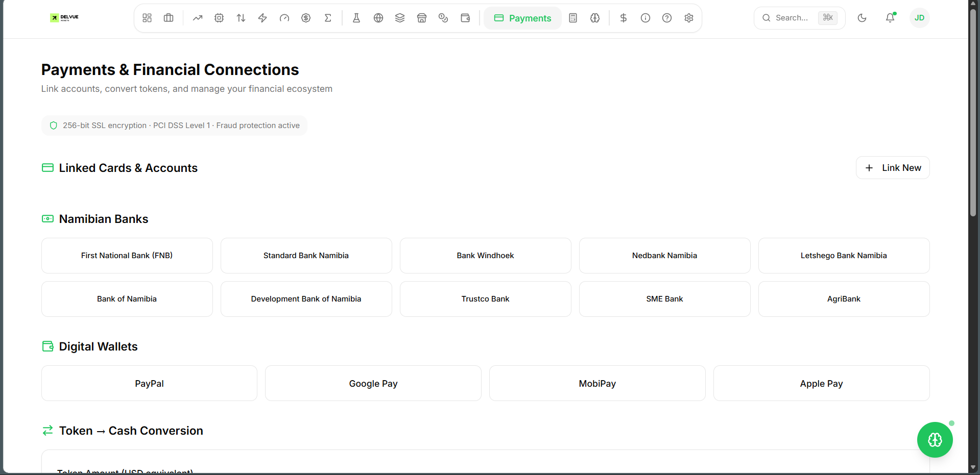980x475 pixels.
Task: Click the SSL encryption security badge
Action: click(174, 126)
